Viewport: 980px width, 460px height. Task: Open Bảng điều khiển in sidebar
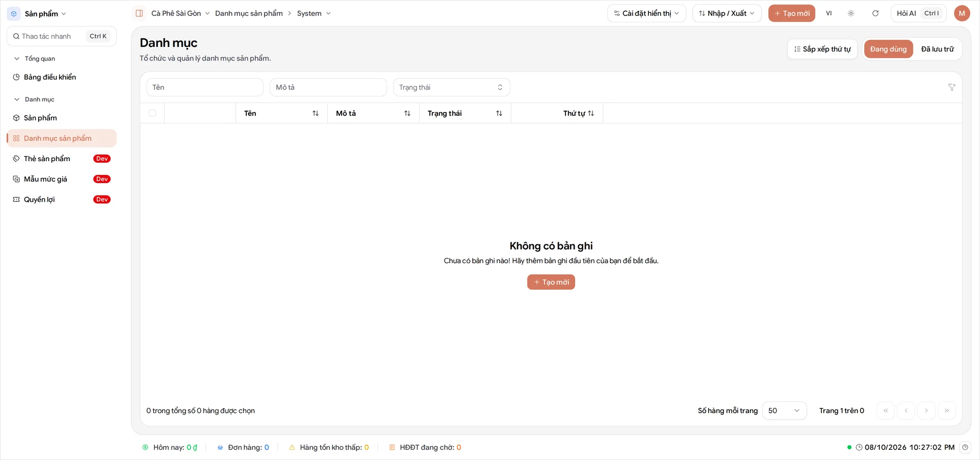(x=62, y=77)
